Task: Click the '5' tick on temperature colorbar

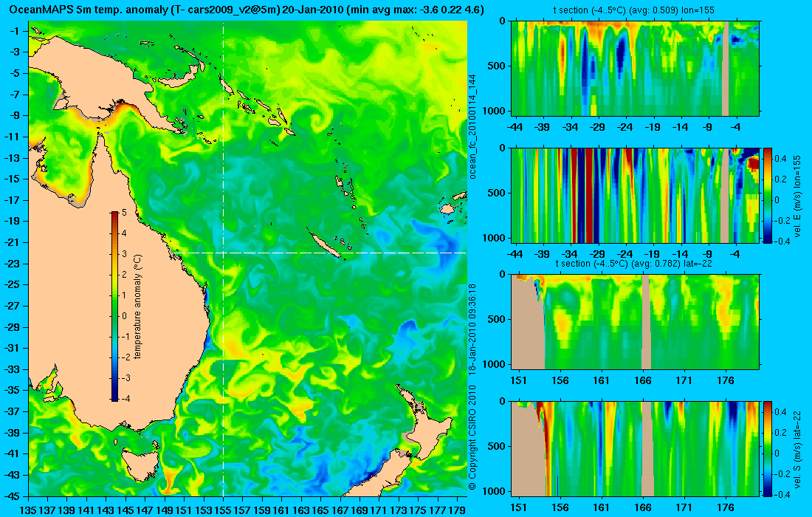Action: [x=124, y=213]
